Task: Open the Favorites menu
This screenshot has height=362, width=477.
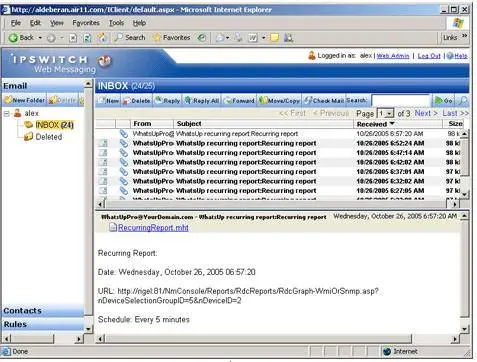Action: [86, 23]
